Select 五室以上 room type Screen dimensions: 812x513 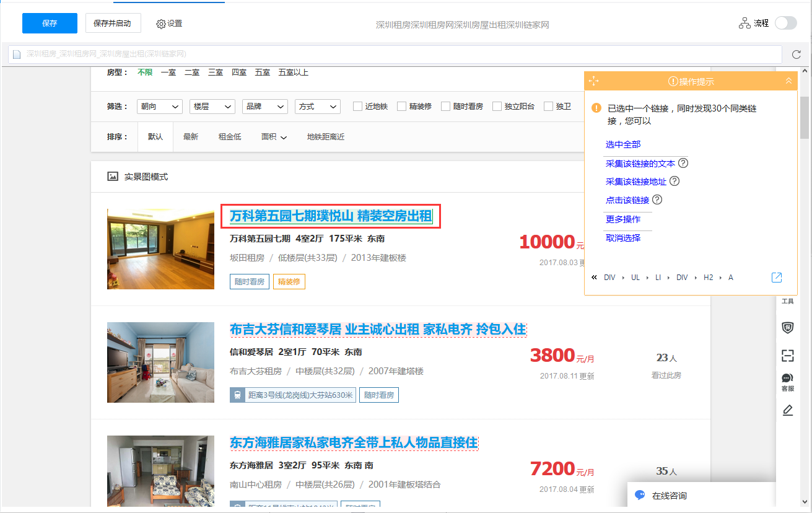coord(294,72)
